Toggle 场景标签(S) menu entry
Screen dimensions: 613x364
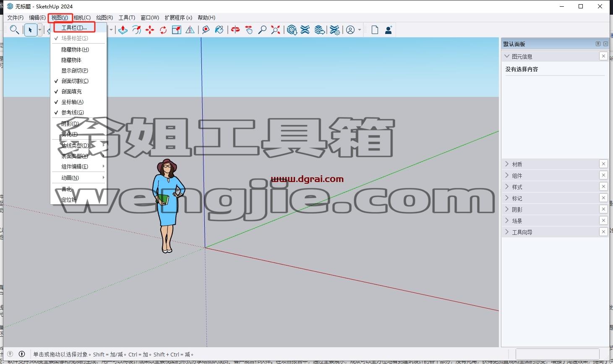78,38
